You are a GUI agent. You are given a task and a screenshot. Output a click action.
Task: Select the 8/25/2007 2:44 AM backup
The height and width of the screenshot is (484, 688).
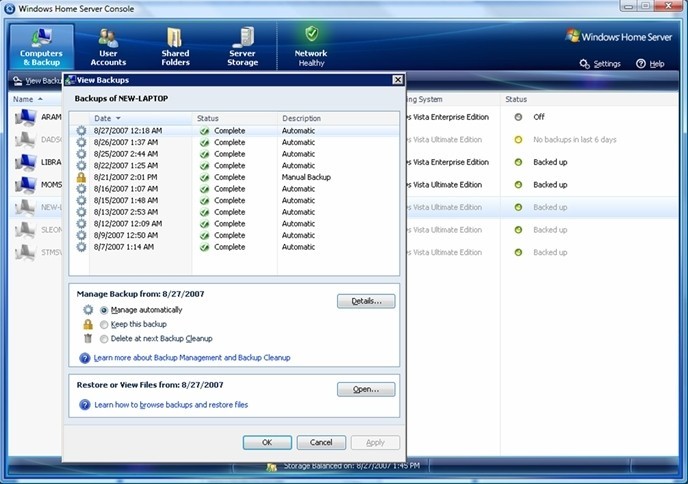click(235, 154)
